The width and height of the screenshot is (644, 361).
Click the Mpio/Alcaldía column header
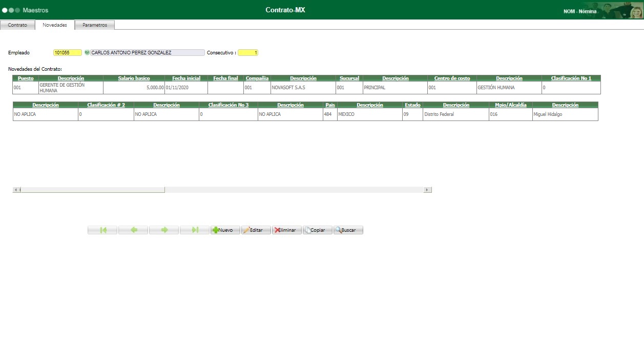[511, 105]
